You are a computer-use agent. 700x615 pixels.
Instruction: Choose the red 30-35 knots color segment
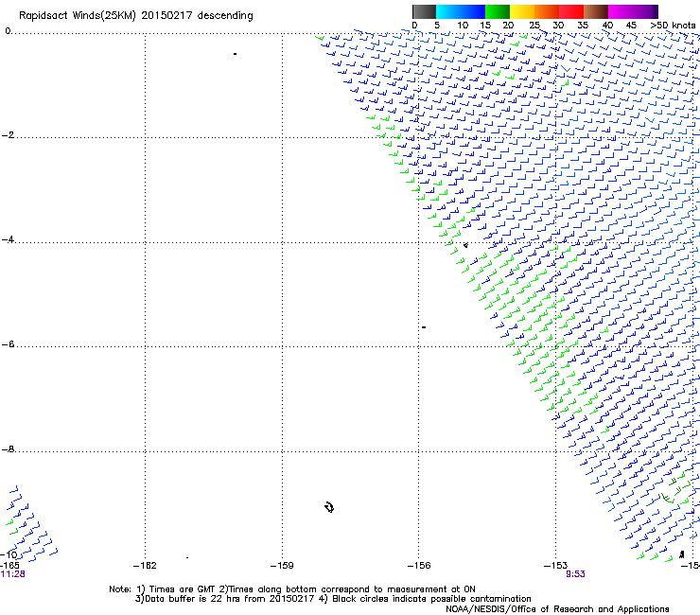[571, 11]
